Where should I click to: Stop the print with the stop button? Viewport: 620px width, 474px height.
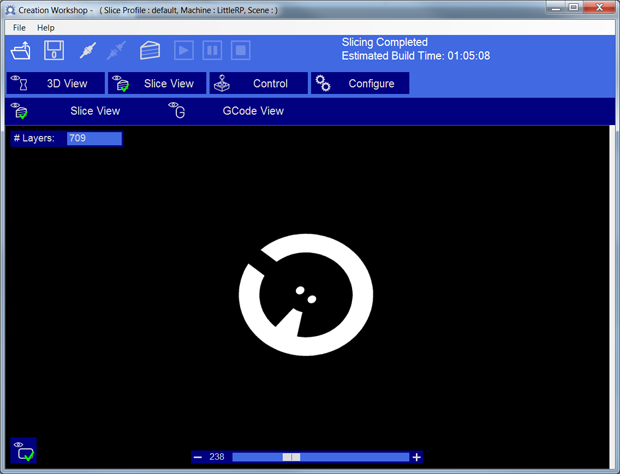241,51
